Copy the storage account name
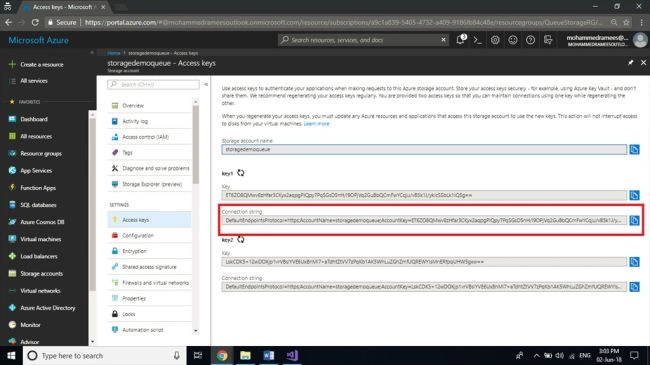Screen dimensions: 650x365 (634, 149)
